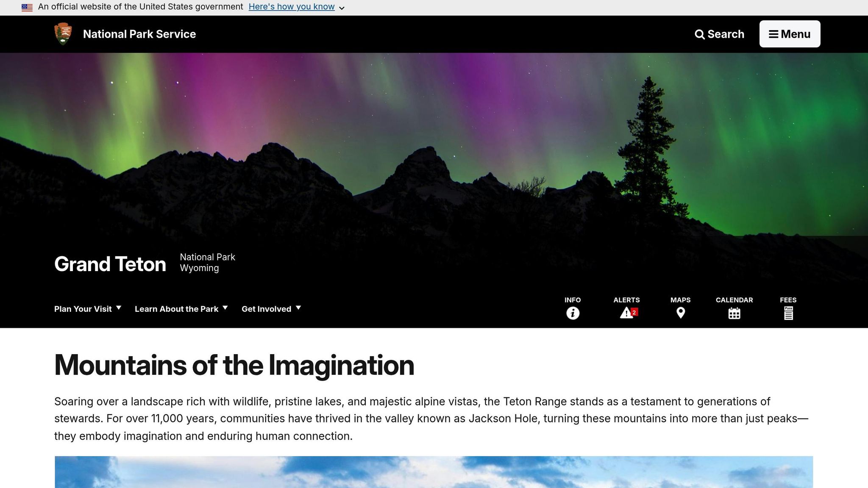This screenshot has height=488, width=868.
Task: Open the Fees pass icon
Action: click(x=788, y=313)
